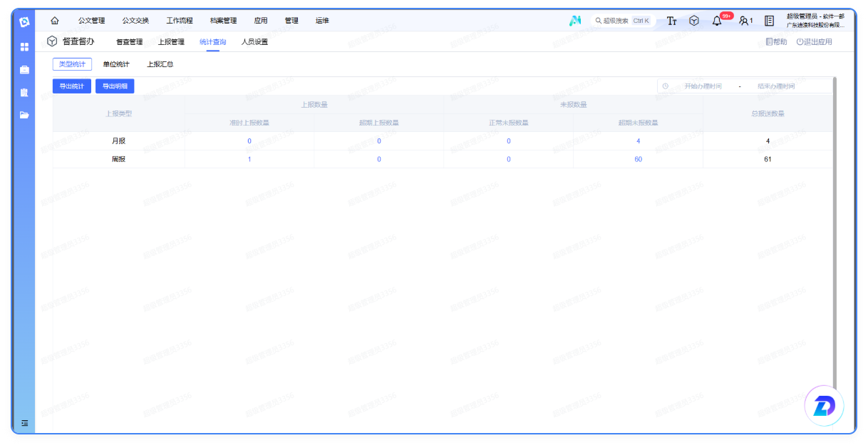Click the 开始办理时间 date field
The height and width of the screenshot is (448, 868).
(703, 86)
